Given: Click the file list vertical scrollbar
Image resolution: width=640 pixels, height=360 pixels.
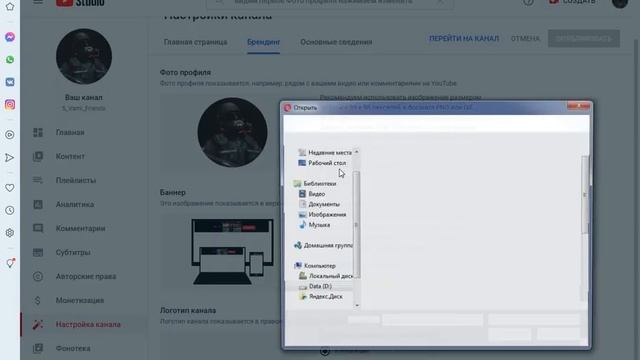Looking at the screenshot, I should pos(585,195).
